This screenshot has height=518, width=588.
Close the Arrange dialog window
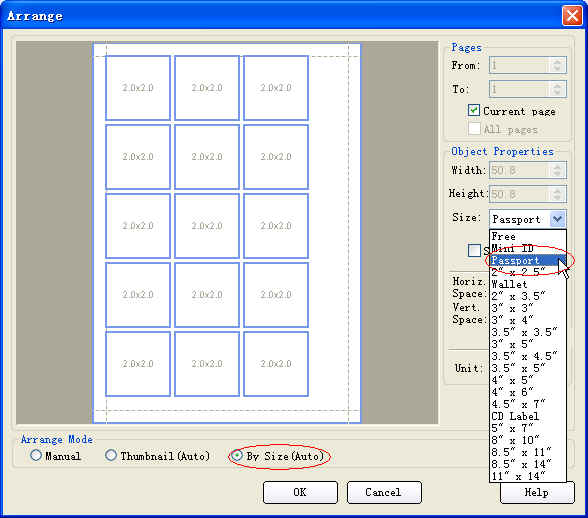572,16
